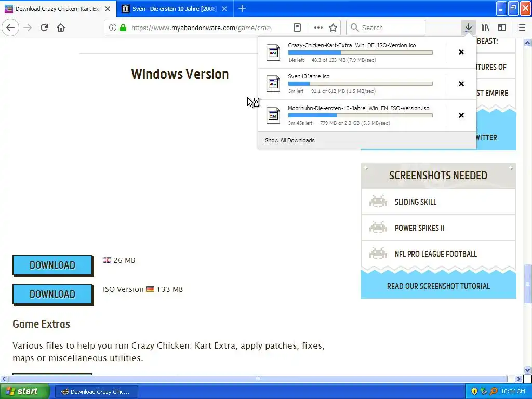Show site information icon in address bar
Image resolution: width=532 pixels, height=399 pixels.
point(113,28)
